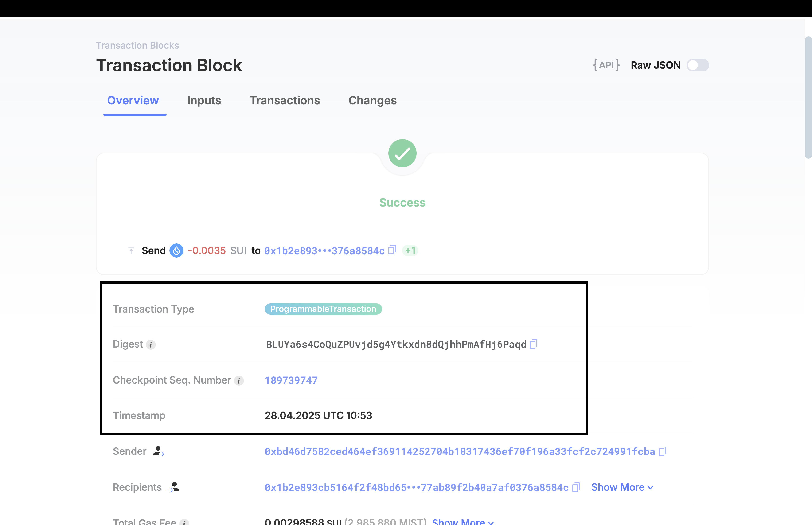Screen dimensions: 812x525
Task: Click the Digest info icon
Action: click(x=151, y=345)
